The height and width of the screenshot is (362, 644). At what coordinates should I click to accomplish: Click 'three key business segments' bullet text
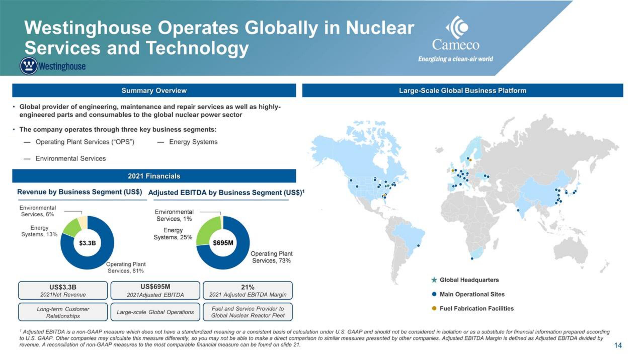click(118, 129)
